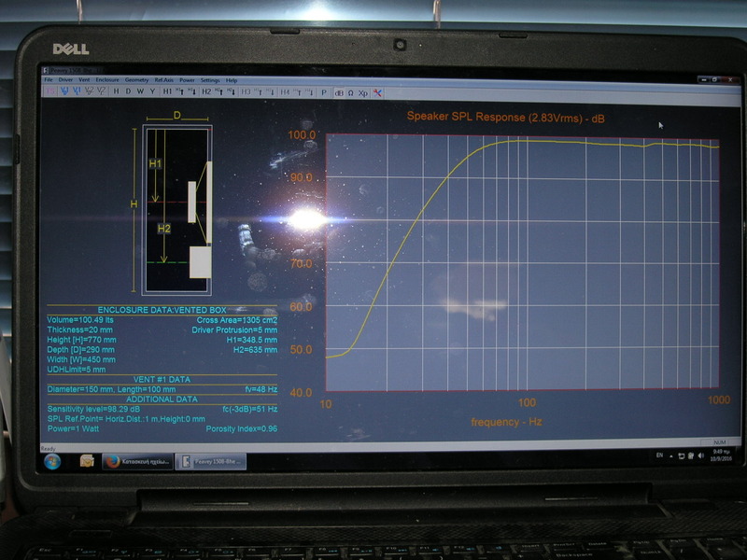Open the Windows Start menu
The width and height of the screenshot is (747, 560).
coord(52,461)
